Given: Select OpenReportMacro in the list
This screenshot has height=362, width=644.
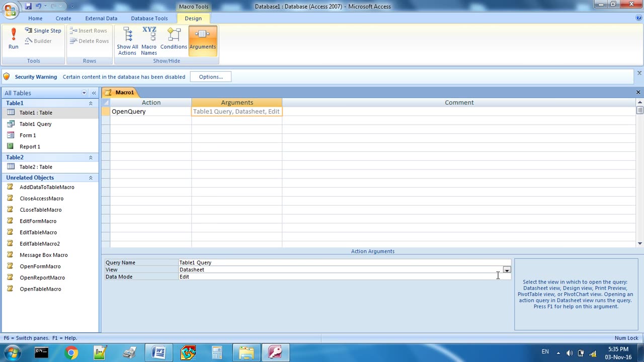Looking at the screenshot, I should tap(50, 278).
